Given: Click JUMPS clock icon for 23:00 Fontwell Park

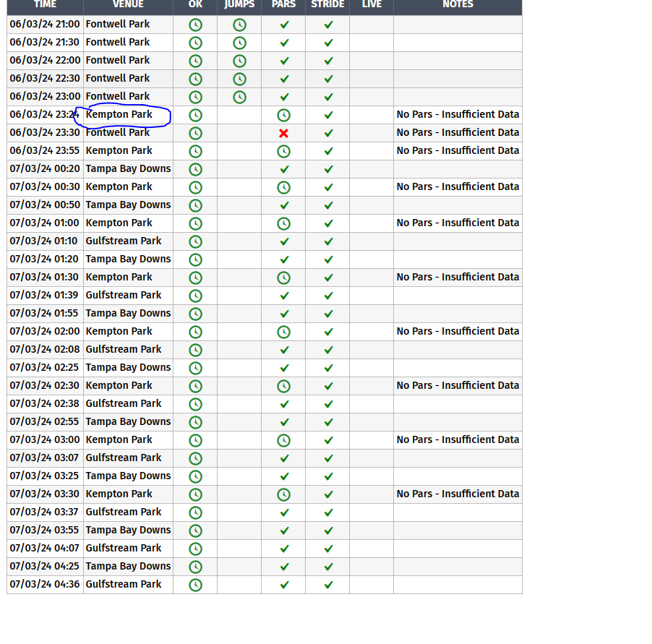Looking at the screenshot, I should [239, 97].
